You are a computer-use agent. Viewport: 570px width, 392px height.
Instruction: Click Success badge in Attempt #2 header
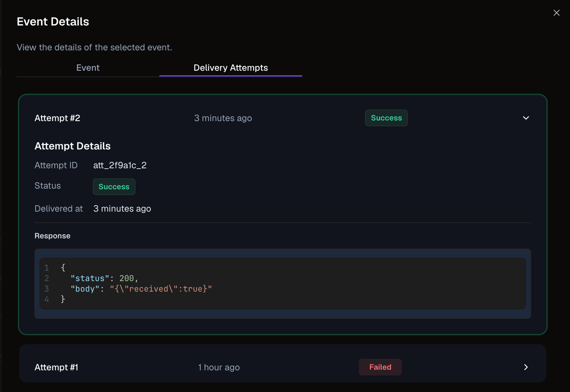pyautogui.click(x=386, y=118)
